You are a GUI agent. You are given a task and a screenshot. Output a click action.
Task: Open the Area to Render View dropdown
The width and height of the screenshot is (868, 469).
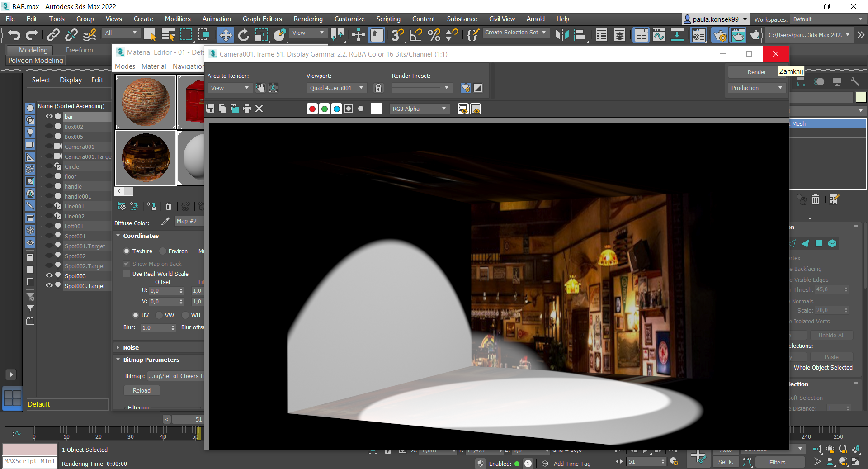(x=230, y=88)
